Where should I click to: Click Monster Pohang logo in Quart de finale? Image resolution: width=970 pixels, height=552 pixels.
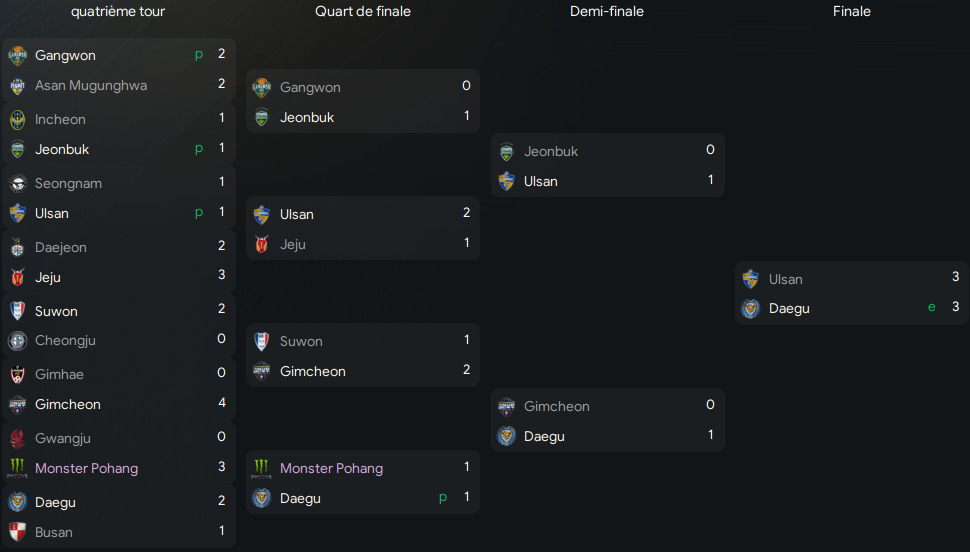pyautogui.click(x=262, y=469)
